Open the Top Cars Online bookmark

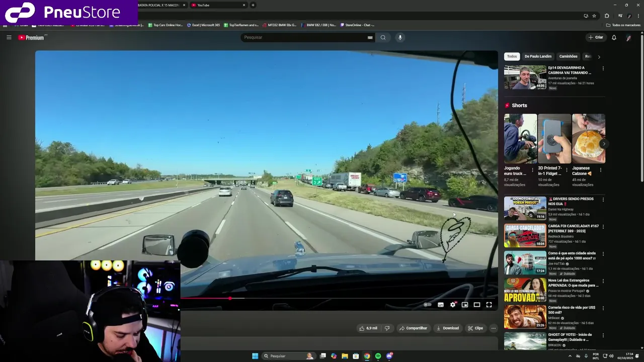165,25
